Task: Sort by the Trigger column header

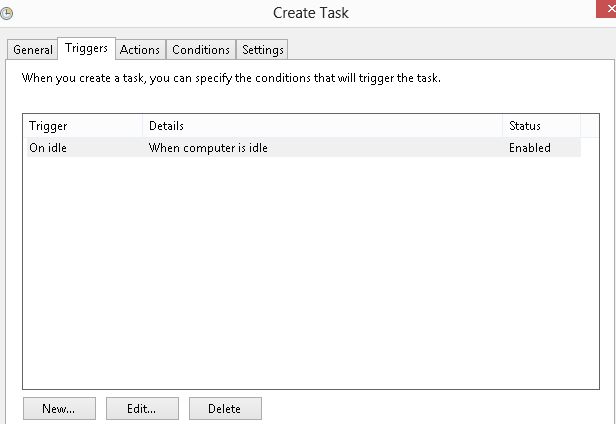Action: point(82,126)
